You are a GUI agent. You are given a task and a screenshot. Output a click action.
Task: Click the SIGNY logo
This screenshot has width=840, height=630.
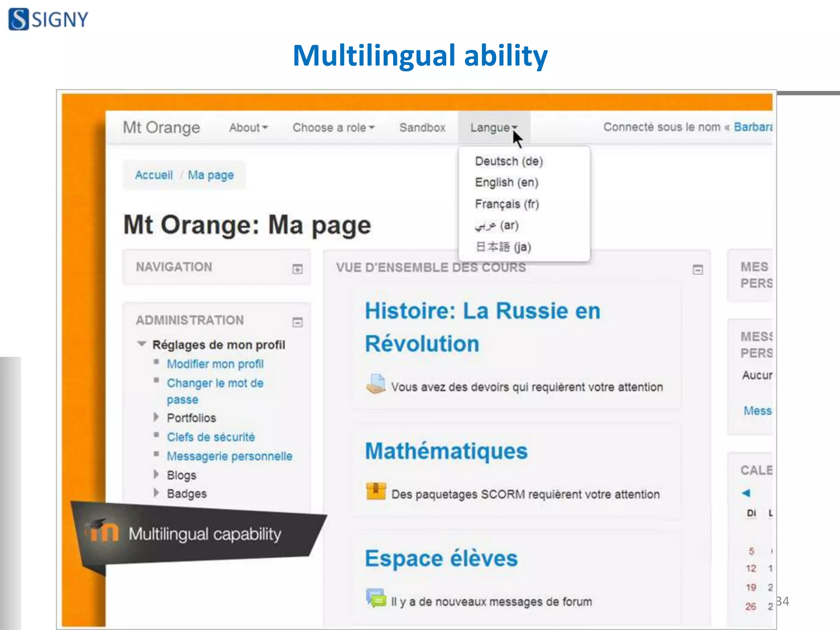tap(48, 19)
